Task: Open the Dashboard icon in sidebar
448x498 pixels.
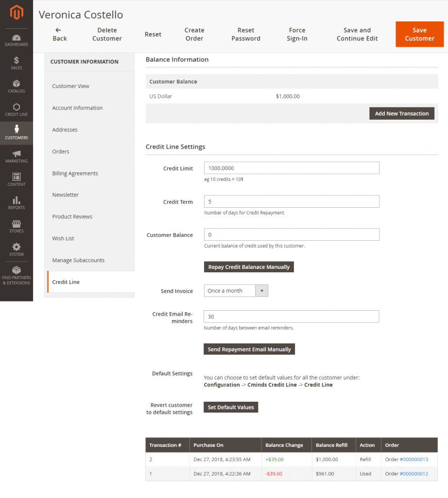Action: coord(17,38)
